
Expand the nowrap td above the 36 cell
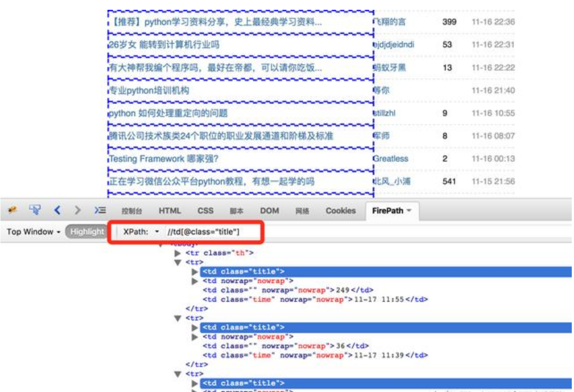tap(195, 337)
